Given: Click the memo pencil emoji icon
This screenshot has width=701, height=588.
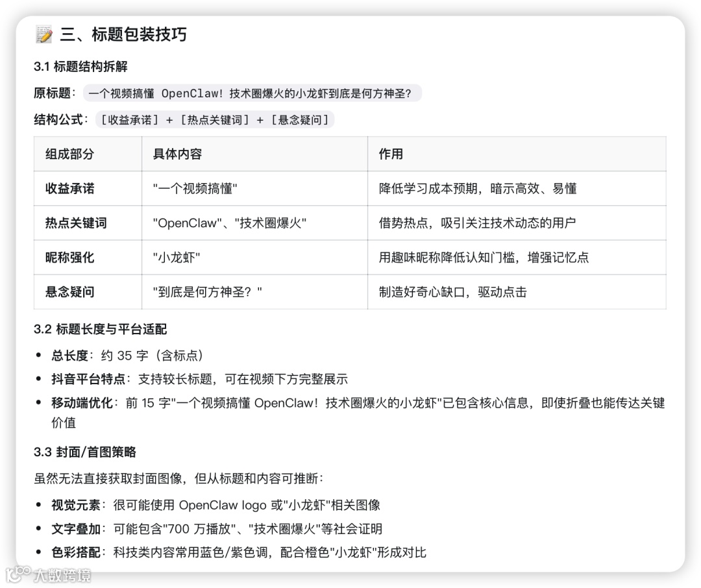Looking at the screenshot, I should coord(44,34).
